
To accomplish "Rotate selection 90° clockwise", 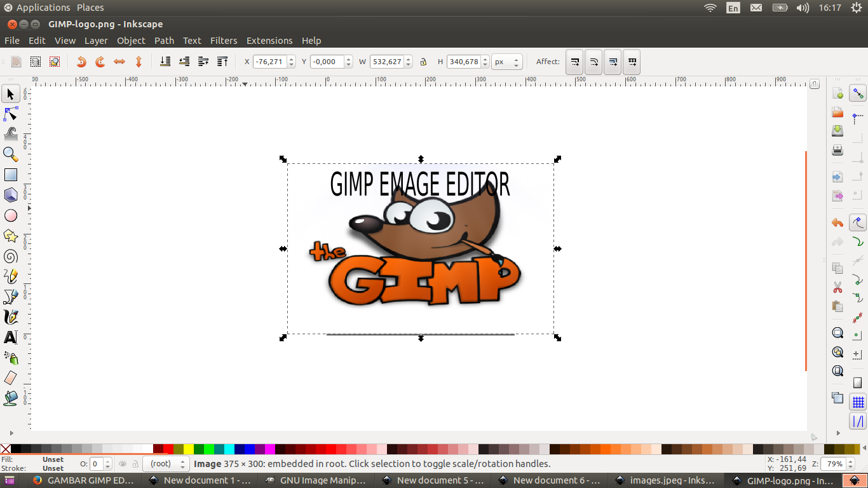I will 100,62.
